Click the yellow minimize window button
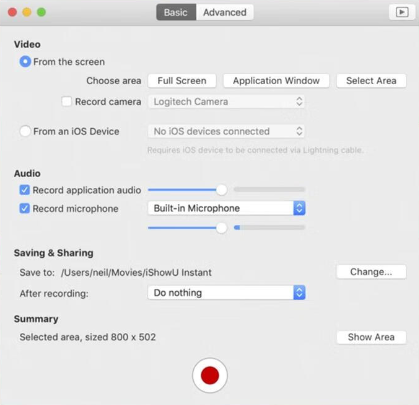Screen dimensions: 419x405 (x=27, y=12)
